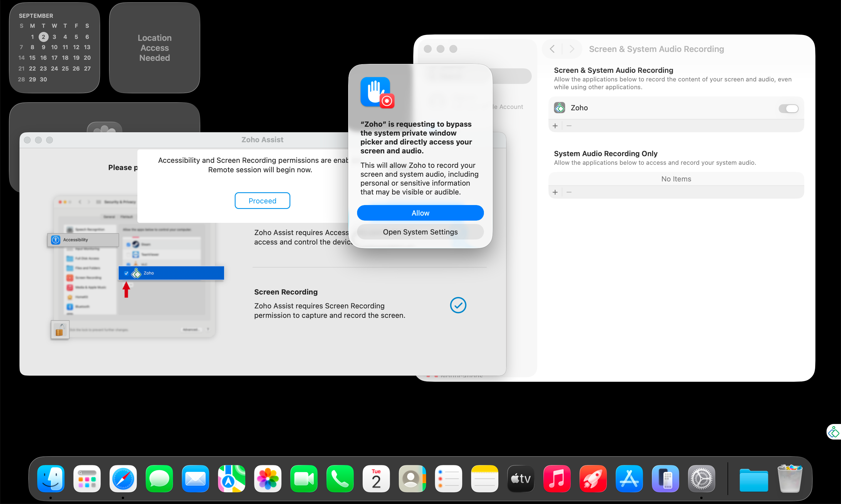Open Safari from the Dock

tap(123, 478)
